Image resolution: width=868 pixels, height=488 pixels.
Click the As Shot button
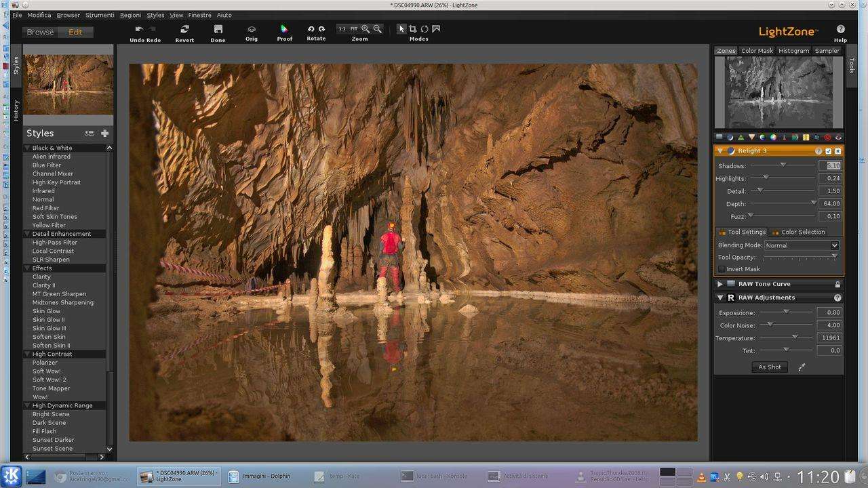(769, 367)
